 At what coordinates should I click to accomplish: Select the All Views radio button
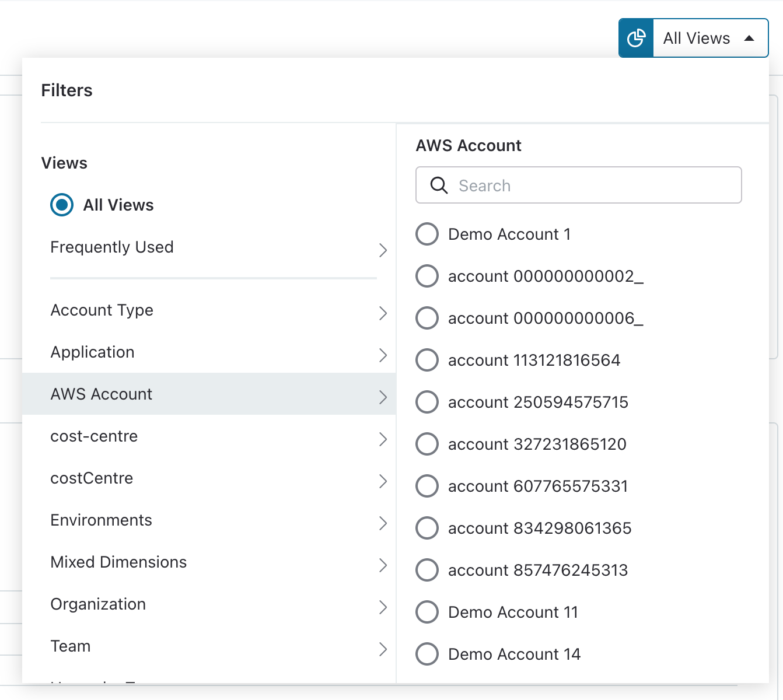click(x=62, y=205)
